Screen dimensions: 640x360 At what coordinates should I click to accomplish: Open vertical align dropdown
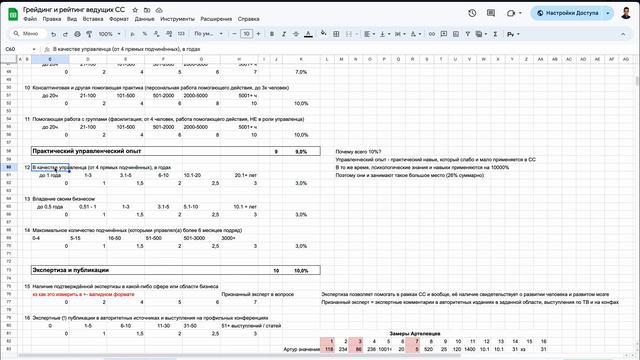[x=384, y=34]
